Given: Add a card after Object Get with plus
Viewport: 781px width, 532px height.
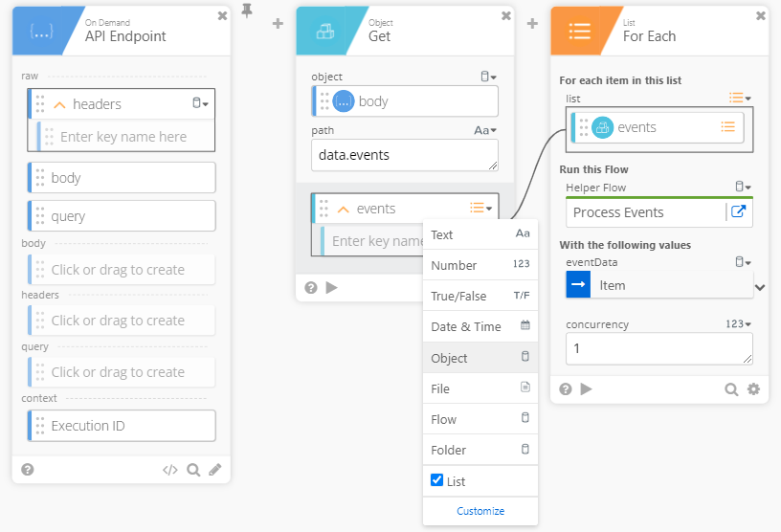Looking at the screenshot, I should tap(532, 23).
